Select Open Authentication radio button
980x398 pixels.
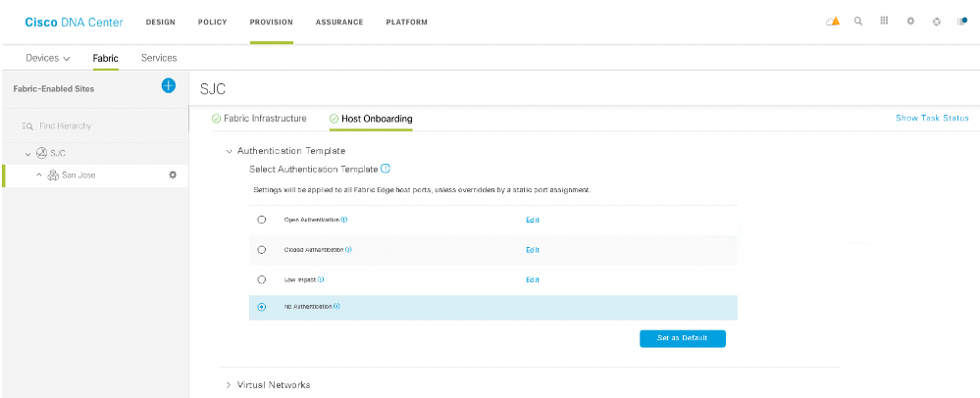click(262, 220)
